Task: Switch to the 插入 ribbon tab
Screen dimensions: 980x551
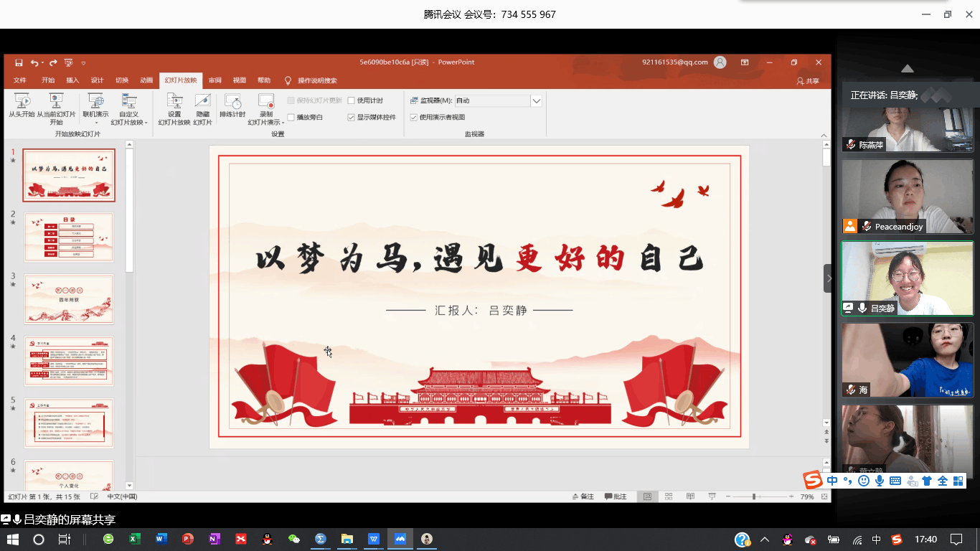Action: pyautogui.click(x=72, y=80)
